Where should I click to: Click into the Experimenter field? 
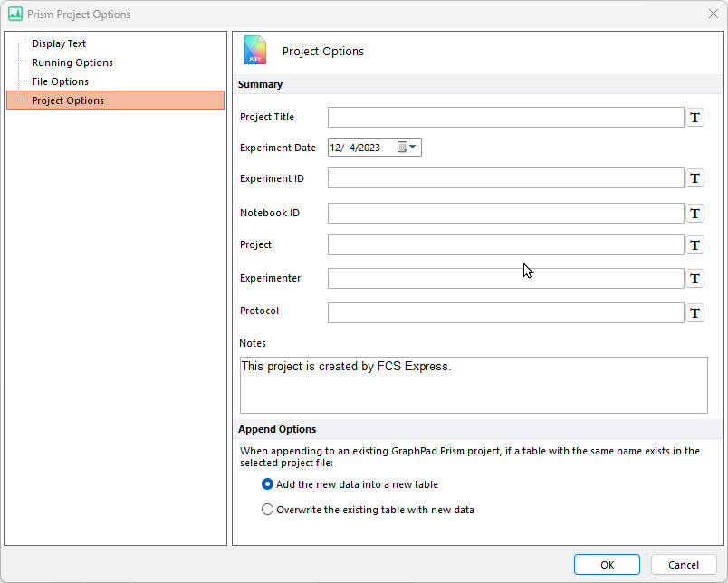pos(505,279)
